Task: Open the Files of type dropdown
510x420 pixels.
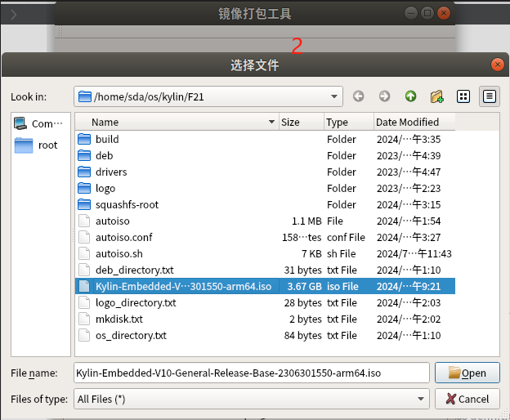Action: pyautogui.click(x=421, y=399)
